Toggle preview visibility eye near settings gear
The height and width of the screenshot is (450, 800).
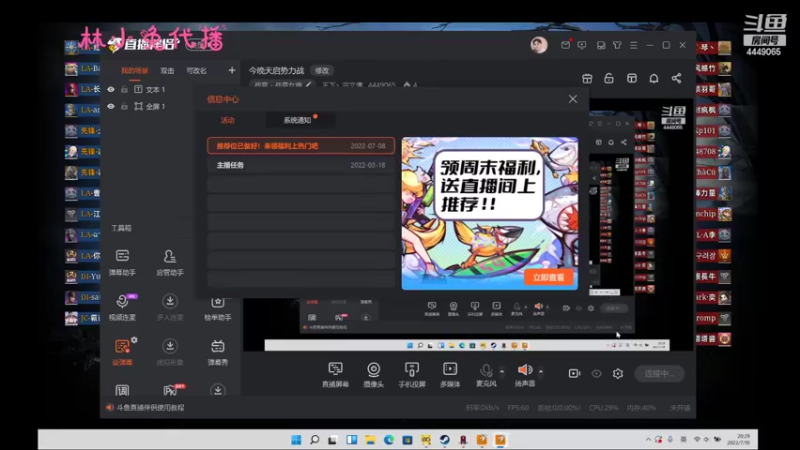[x=596, y=373]
